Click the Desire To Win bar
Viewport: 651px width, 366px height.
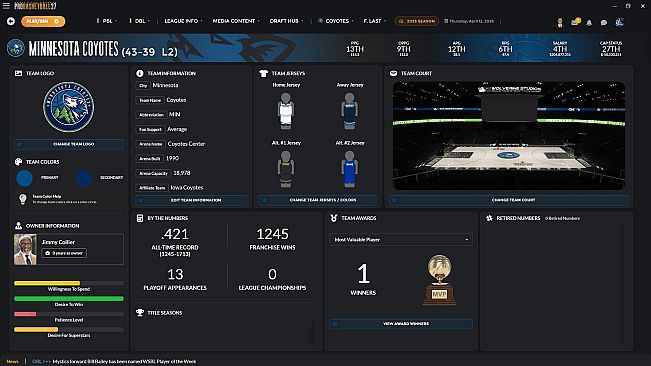(x=69, y=299)
